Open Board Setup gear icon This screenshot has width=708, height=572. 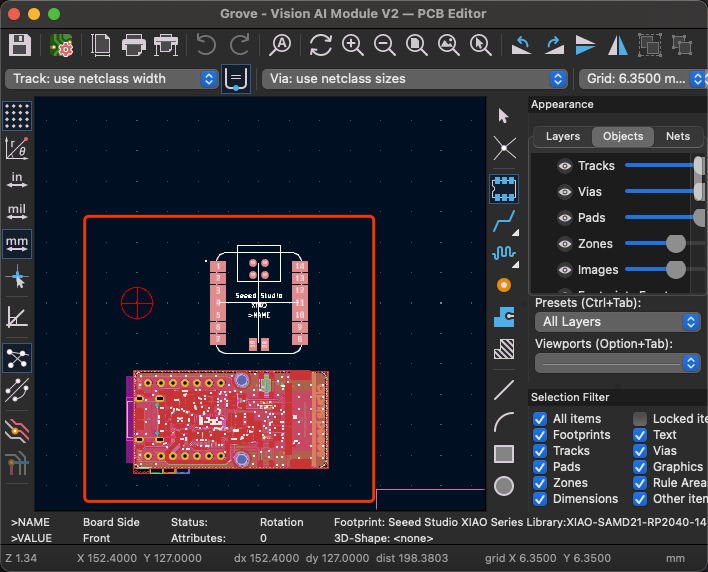[x=61, y=45]
